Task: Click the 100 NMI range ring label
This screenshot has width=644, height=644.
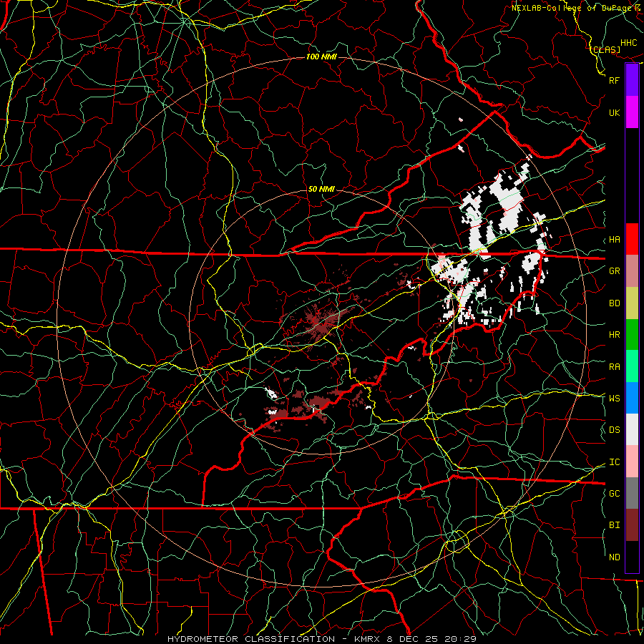Action: pos(321,57)
